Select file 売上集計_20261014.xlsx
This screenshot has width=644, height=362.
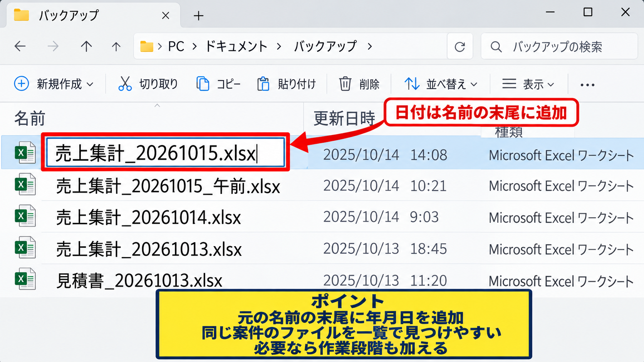point(149,217)
